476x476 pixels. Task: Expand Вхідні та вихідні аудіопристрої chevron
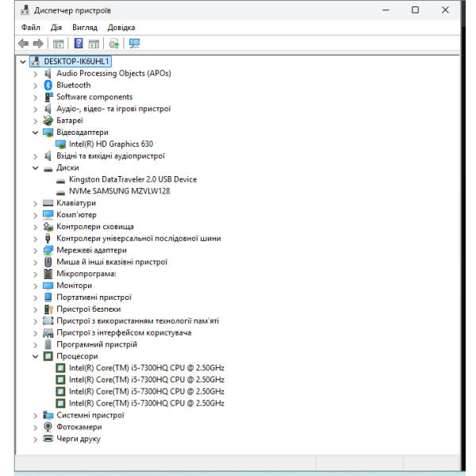click(x=35, y=156)
